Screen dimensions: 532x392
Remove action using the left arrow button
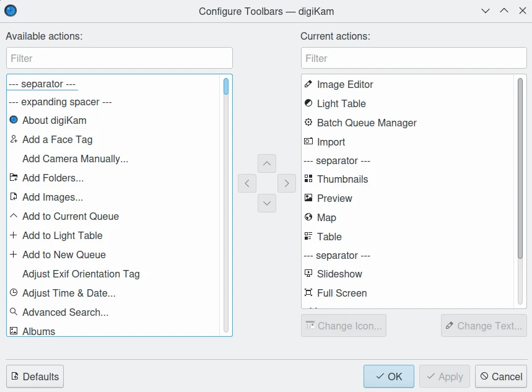(x=247, y=183)
